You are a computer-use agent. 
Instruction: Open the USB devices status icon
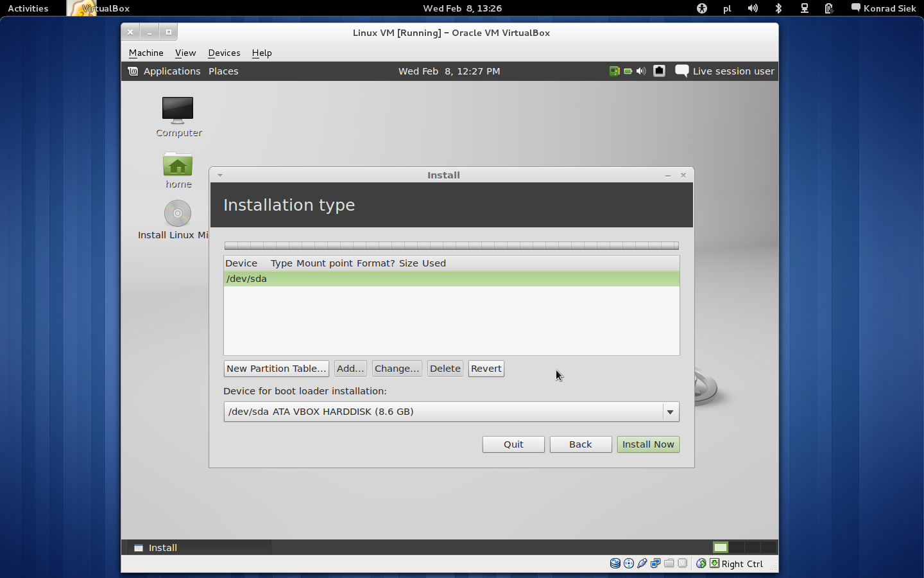coord(642,563)
